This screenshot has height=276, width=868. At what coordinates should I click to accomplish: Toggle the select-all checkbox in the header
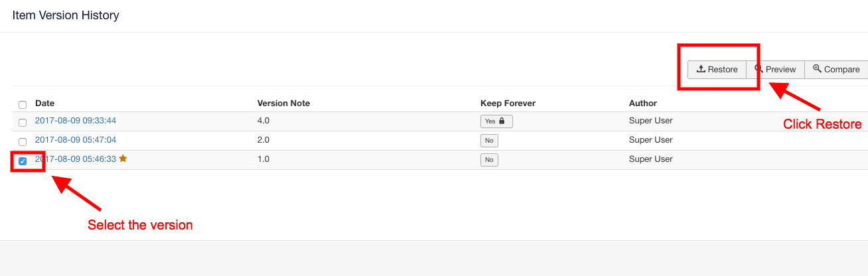click(x=23, y=104)
